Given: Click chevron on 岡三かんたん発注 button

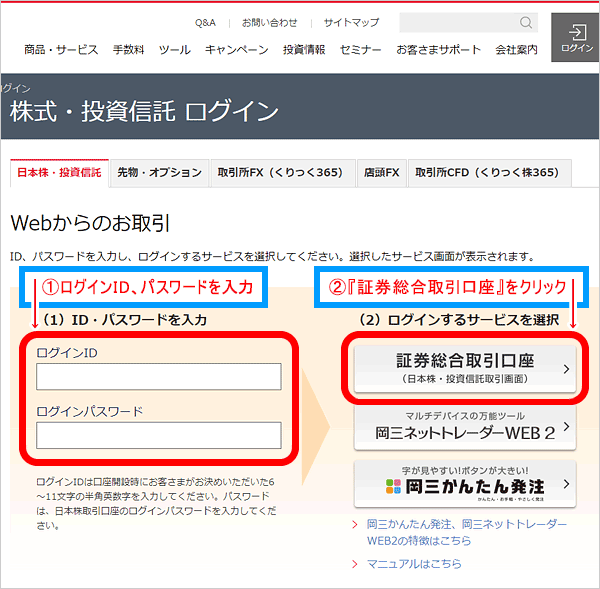Looking at the screenshot, I should click(566, 484).
